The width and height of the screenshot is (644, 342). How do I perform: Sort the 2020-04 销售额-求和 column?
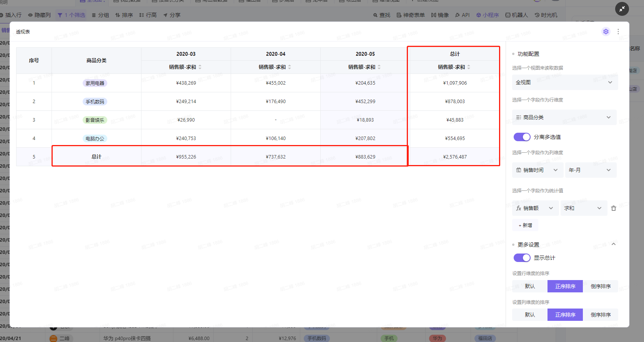(x=290, y=67)
